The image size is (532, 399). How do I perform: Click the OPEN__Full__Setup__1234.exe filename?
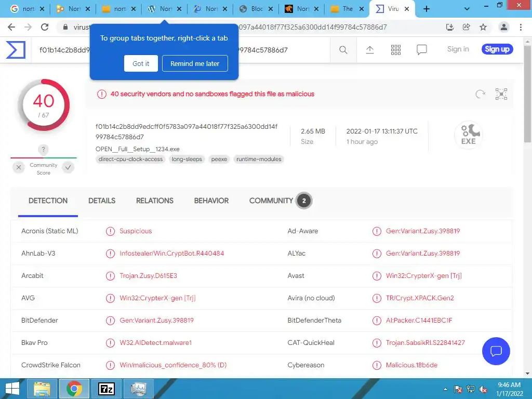click(x=137, y=149)
